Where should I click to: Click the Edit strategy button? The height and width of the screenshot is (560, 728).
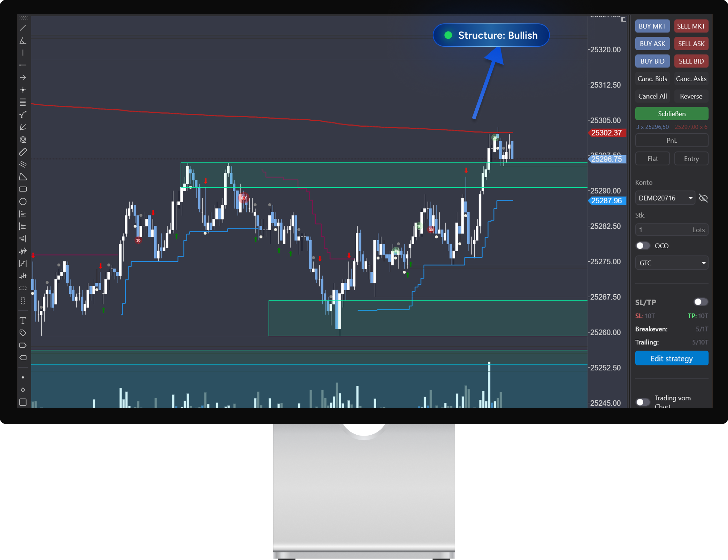pos(671,359)
